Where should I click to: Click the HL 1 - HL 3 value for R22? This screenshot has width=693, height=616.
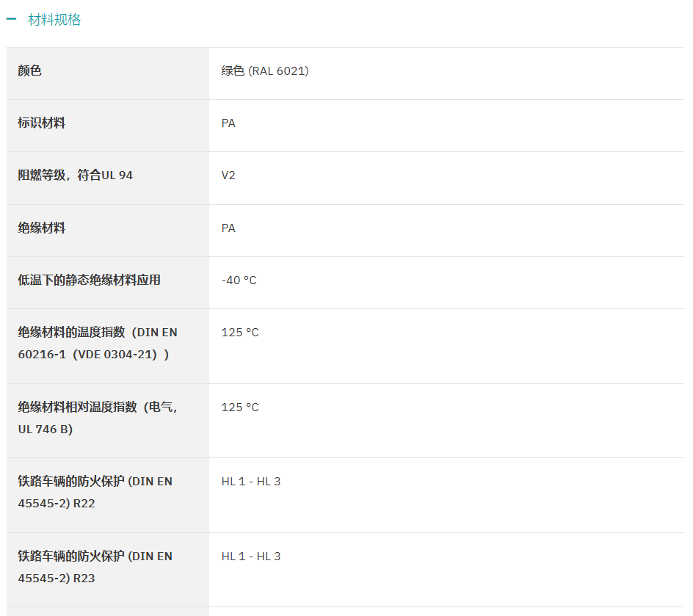pyautogui.click(x=251, y=481)
